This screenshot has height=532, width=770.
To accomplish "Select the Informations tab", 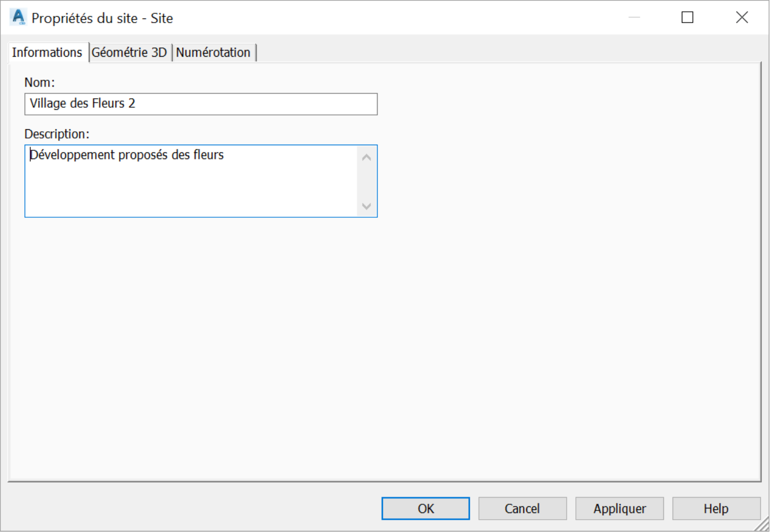I will tap(47, 52).
